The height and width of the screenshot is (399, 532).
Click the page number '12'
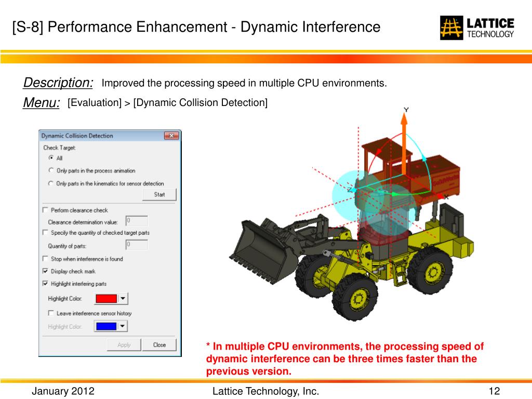(x=495, y=391)
